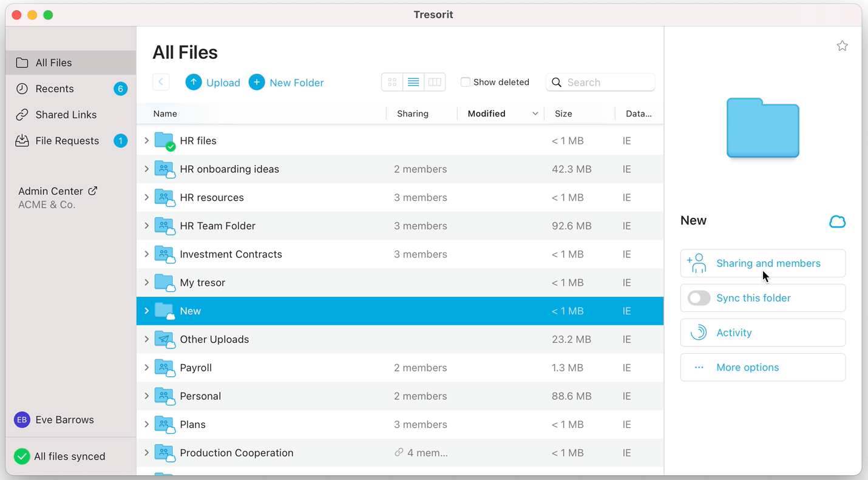Click the Activity spinner icon
Viewport: 868px width, 480px height.
699,333
